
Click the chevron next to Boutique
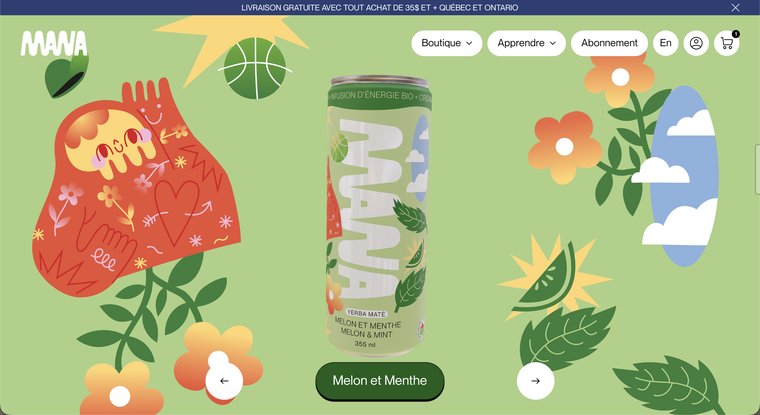point(469,43)
